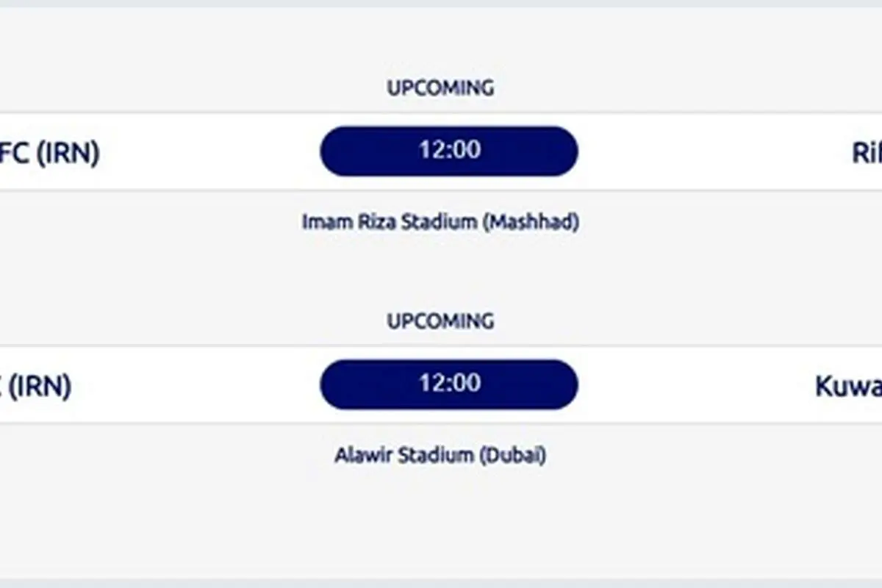Click the word Mashhad in venue text
Viewport: 882px width, 588px height.
point(531,222)
